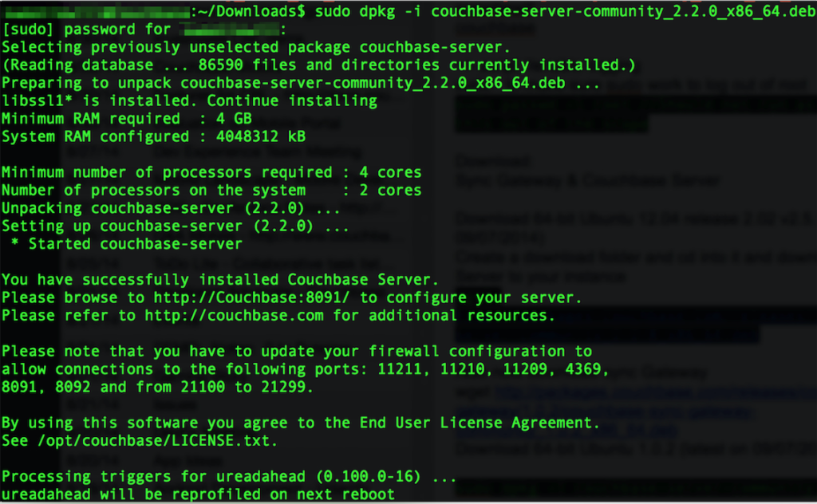
Task: Click 'Setting up couchbase-server (2.2.0)' line
Action: (175, 226)
